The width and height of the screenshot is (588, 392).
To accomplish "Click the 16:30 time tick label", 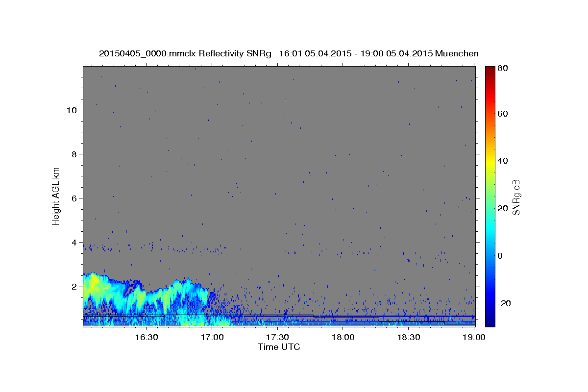I will pos(147,337).
